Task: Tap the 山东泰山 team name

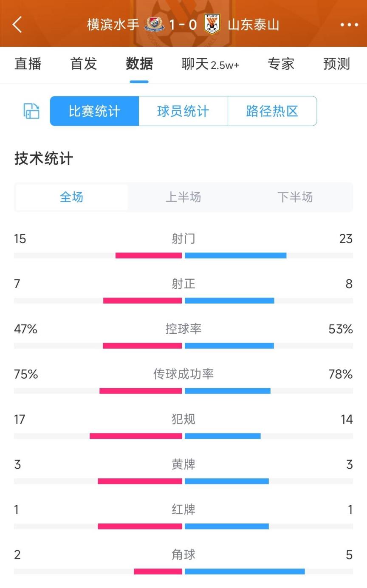Action: point(254,25)
